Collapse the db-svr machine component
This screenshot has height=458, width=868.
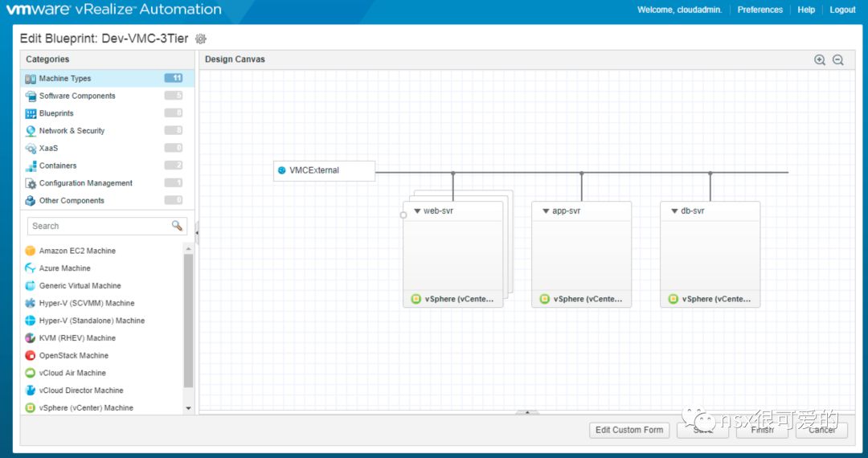[x=674, y=211]
